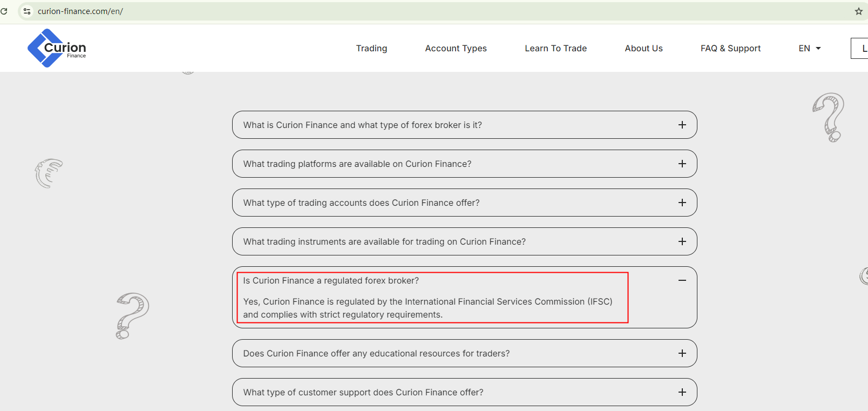
Task: Click "Is Curion Finance a regulated" question title
Action: point(331,280)
